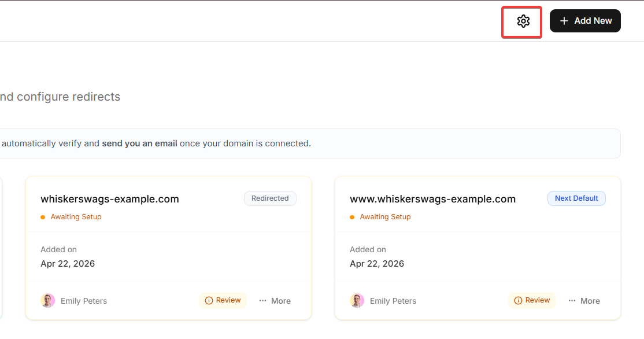Select Emily Peters name on Redirected card
This screenshot has height=339, width=644.
tap(84, 301)
